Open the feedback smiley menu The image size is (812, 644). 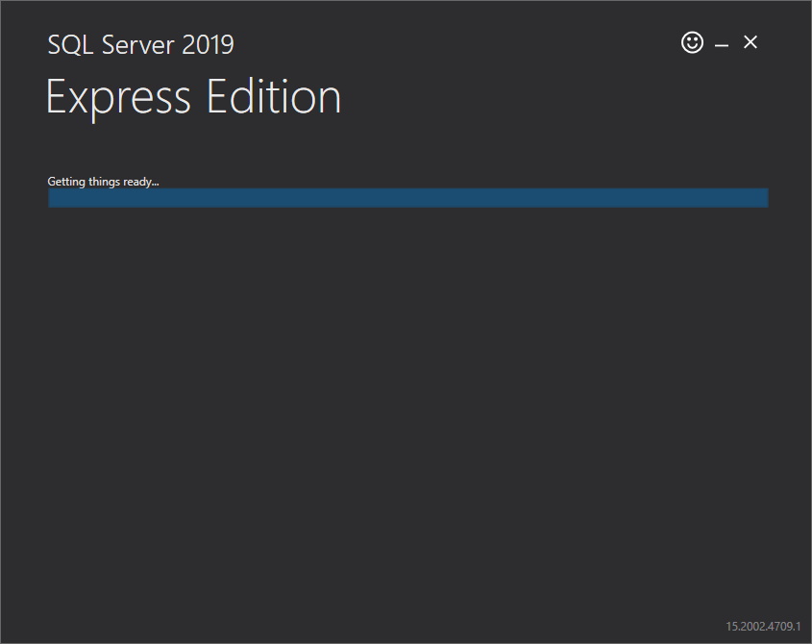(692, 42)
